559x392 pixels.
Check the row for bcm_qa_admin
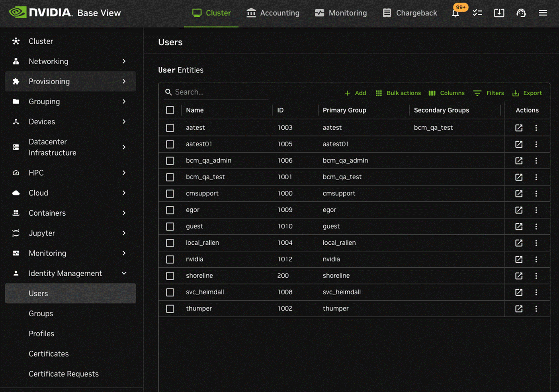[x=170, y=161]
